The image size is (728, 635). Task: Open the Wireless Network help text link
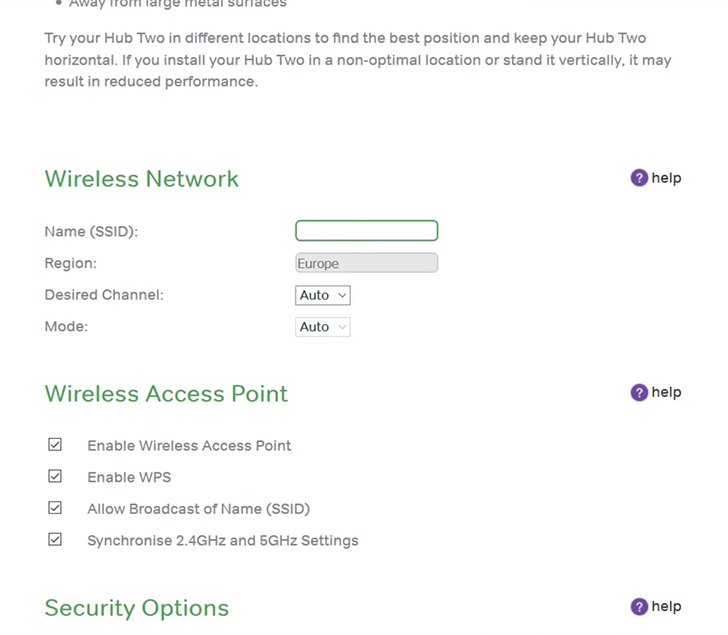click(666, 178)
